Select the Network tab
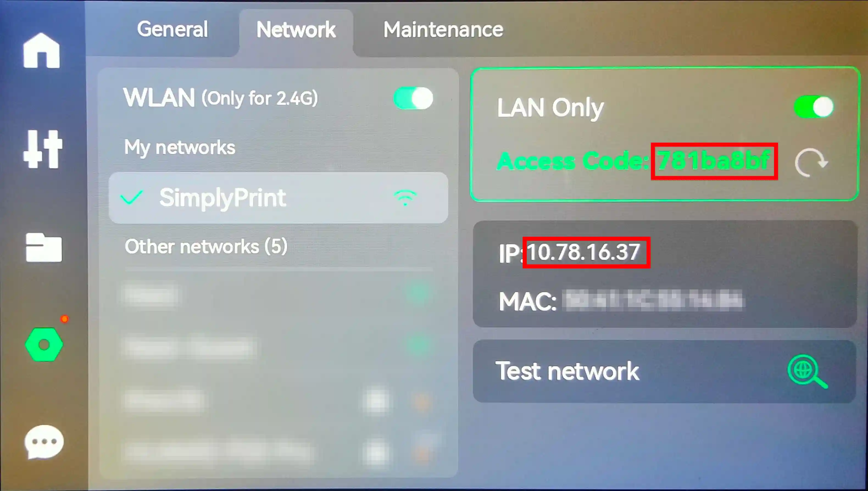This screenshot has width=868, height=491. [x=296, y=30]
